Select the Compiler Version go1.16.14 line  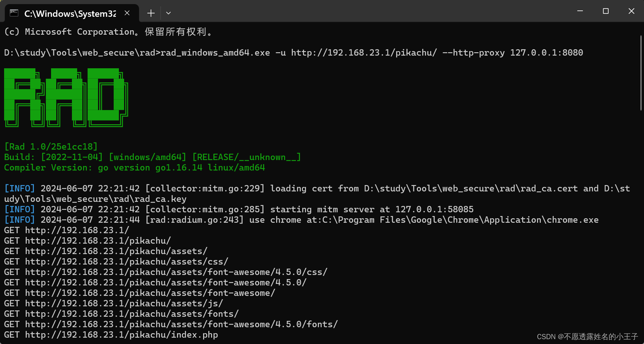(134, 168)
